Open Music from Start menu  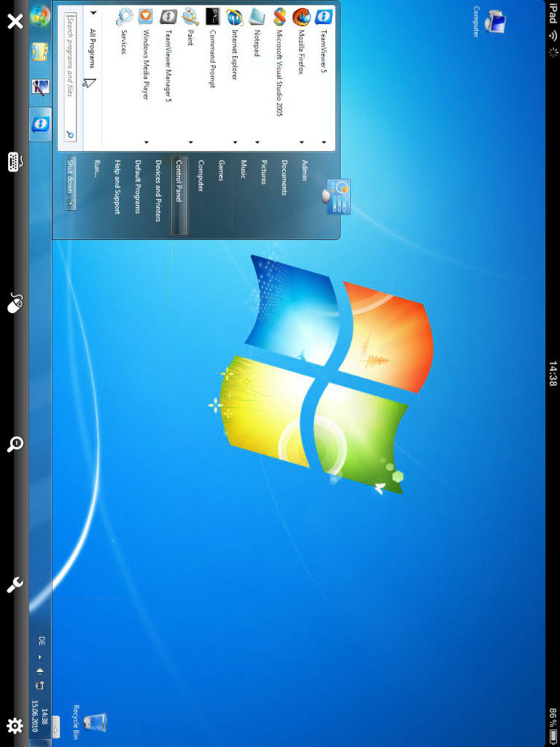point(243,169)
